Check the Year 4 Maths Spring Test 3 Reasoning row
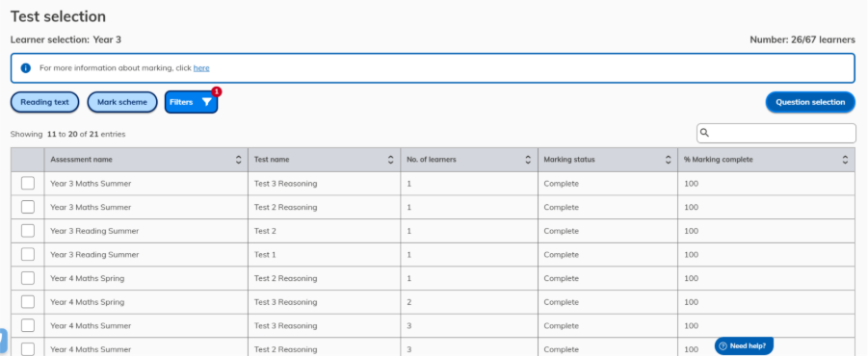This screenshot has height=356, width=868. click(28, 302)
